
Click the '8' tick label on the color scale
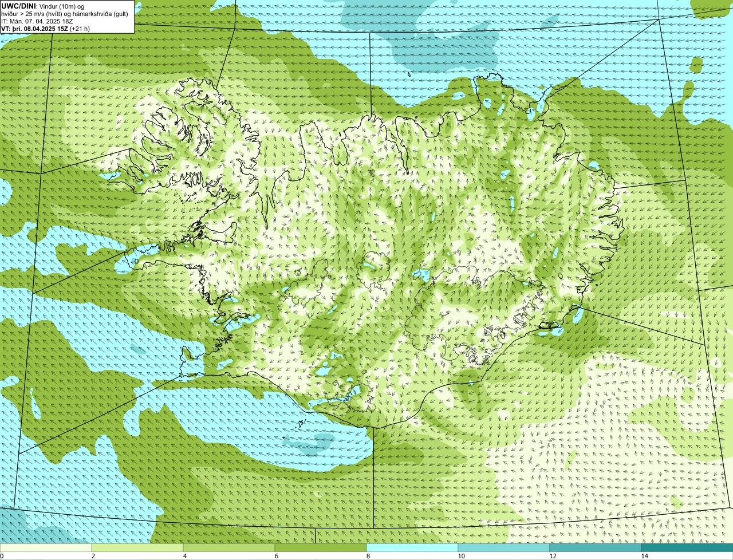368,556
